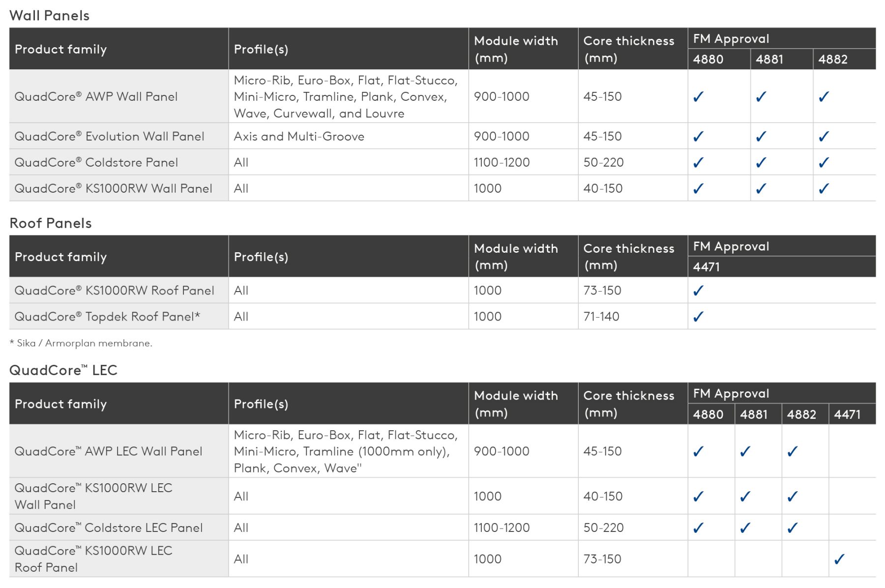This screenshot has height=588, width=885.
Task: Click the 4882 column header in Wall Panels table
Action: click(x=833, y=59)
